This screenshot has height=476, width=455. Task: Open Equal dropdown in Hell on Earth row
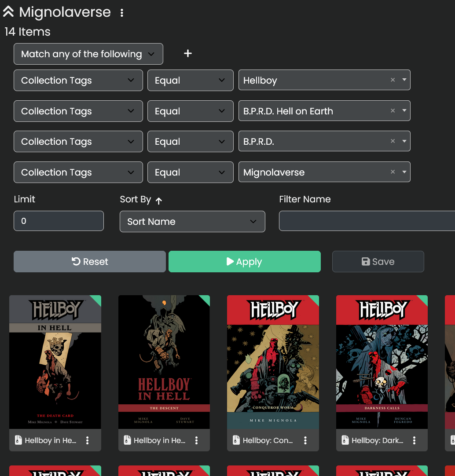[191, 111]
